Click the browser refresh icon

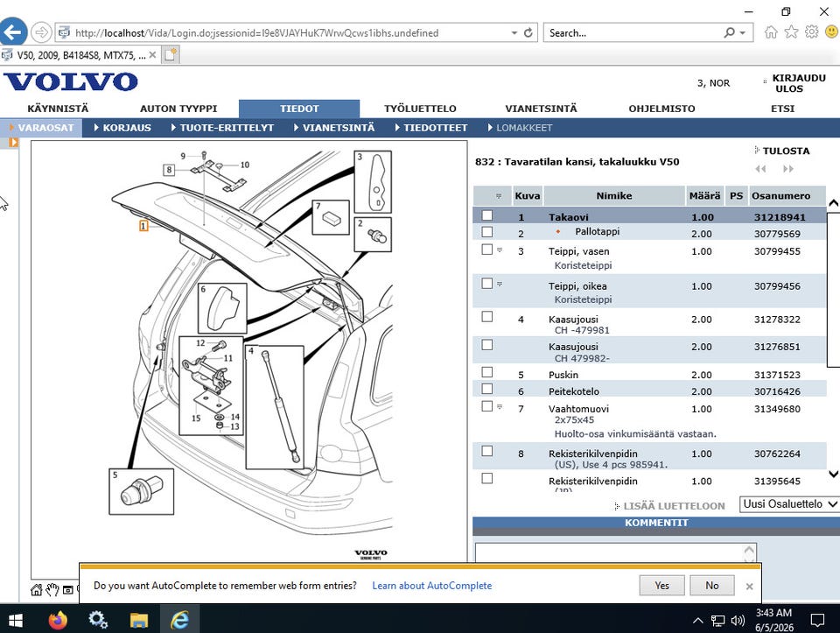tap(528, 32)
